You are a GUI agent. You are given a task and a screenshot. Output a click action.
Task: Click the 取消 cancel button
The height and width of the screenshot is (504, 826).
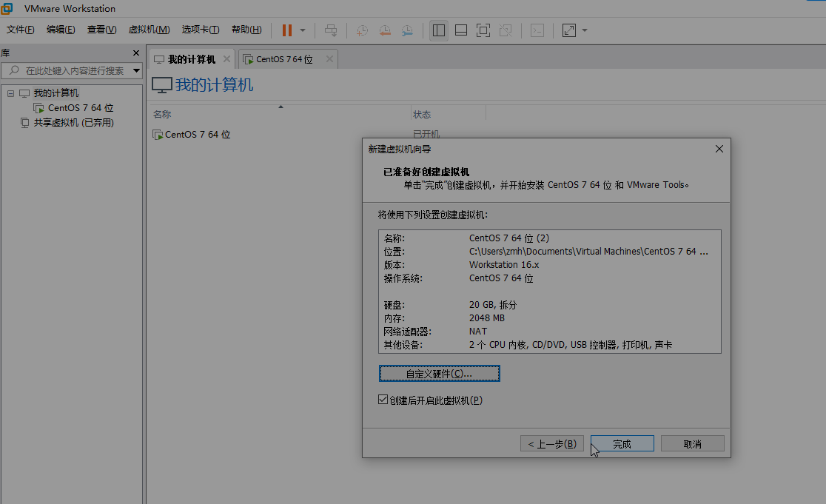coord(692,444)
